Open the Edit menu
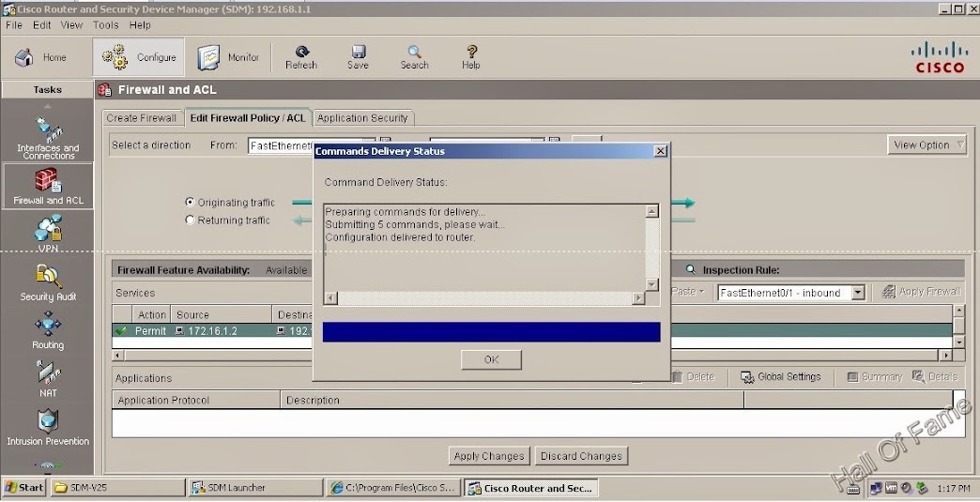The height and width of the screenshot is (502, 980). [x=42, y=25]
